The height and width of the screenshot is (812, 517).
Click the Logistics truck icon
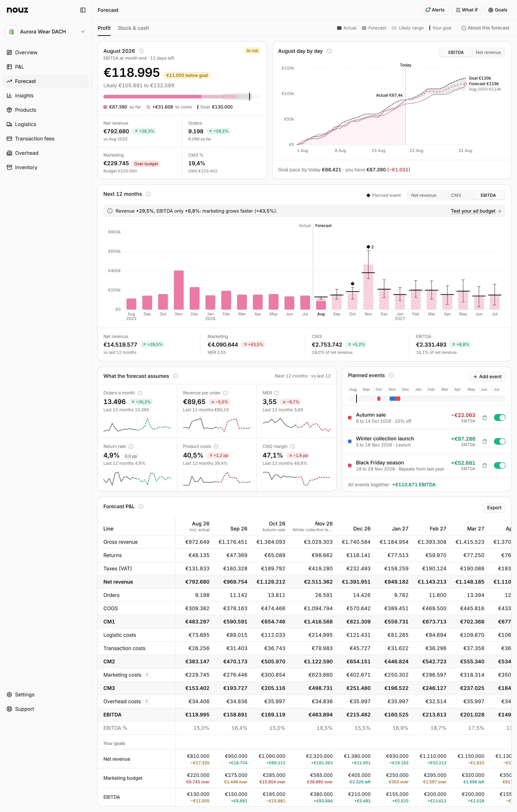pyautogui.click(x=10, y=124)
